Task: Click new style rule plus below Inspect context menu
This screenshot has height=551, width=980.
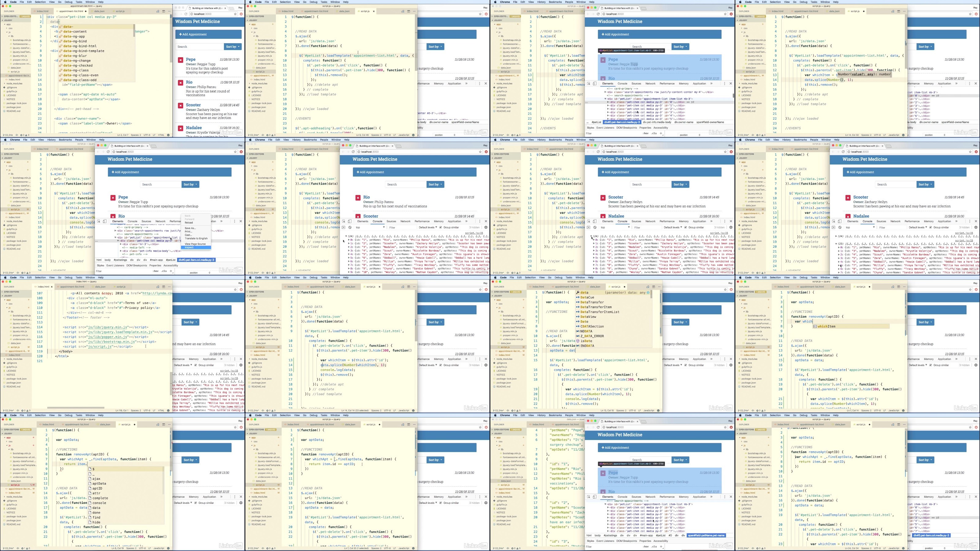Action: click(171, 271)
